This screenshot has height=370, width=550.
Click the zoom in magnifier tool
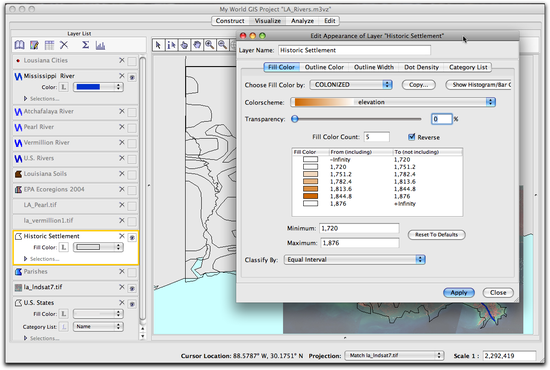point(210,45)
